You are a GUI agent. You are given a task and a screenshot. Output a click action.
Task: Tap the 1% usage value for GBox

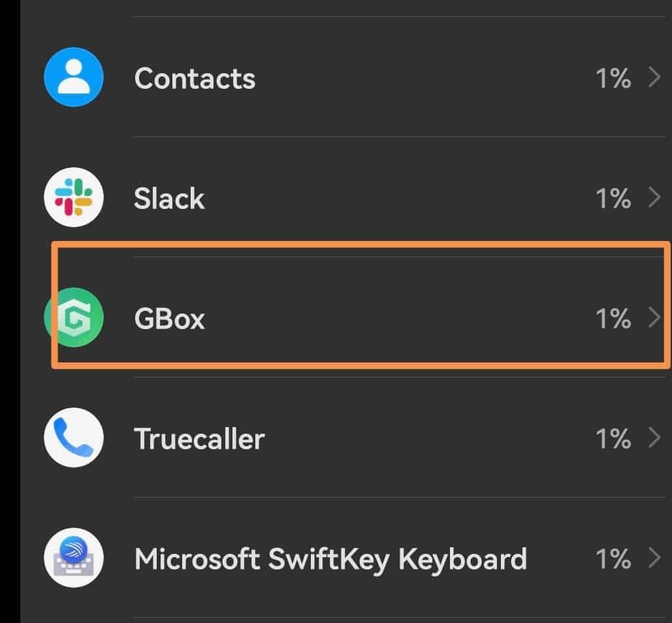pos(613,319)
